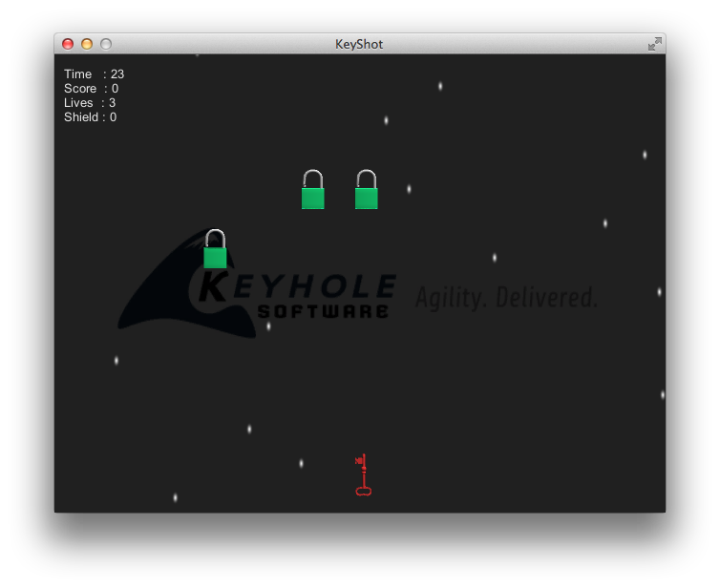Click the star right of the rightmost padlock
Screen dimensions: 720x588
pyautogui.click(x=409, y=189)
